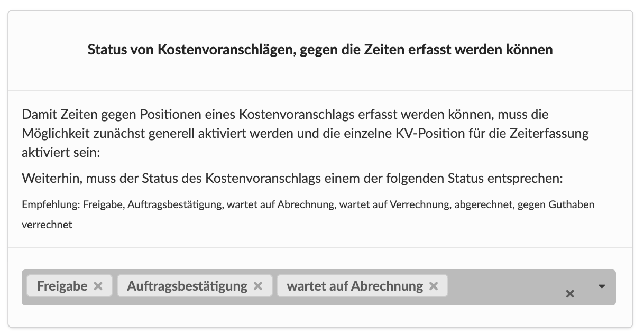The image size is (644, 335).
Task: Remove the Auftragsbestätigung tag via its x
Action: [258, 286]
